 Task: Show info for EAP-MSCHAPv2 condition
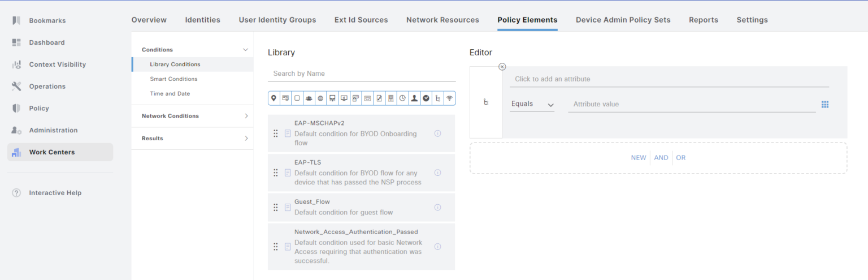pos(437,133)
